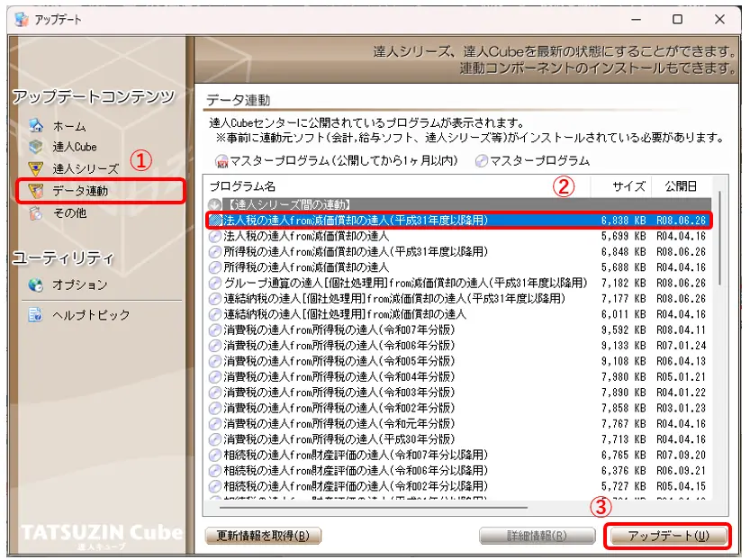750x560 pixels.
Task: Click icon beside 相続税の達人from財産評価の達人(令和06年分以降用)
Action: (x=215, y=471)
